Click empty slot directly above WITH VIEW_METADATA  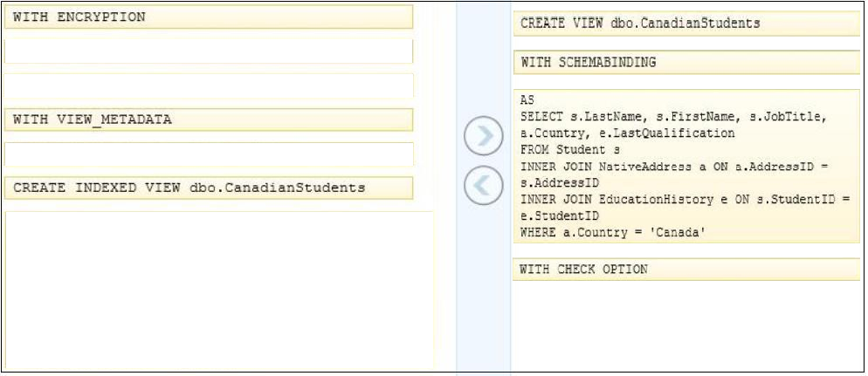coord(209,85)
